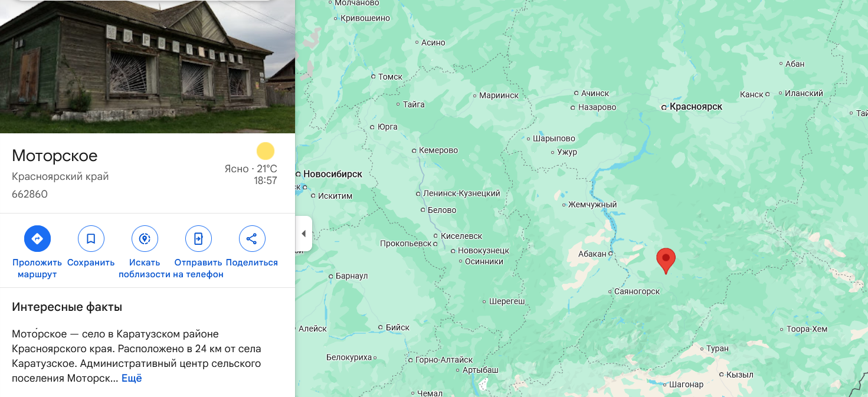Click the Сохранить label text
This screenshot has width=868, height=397.
[91, 263]
